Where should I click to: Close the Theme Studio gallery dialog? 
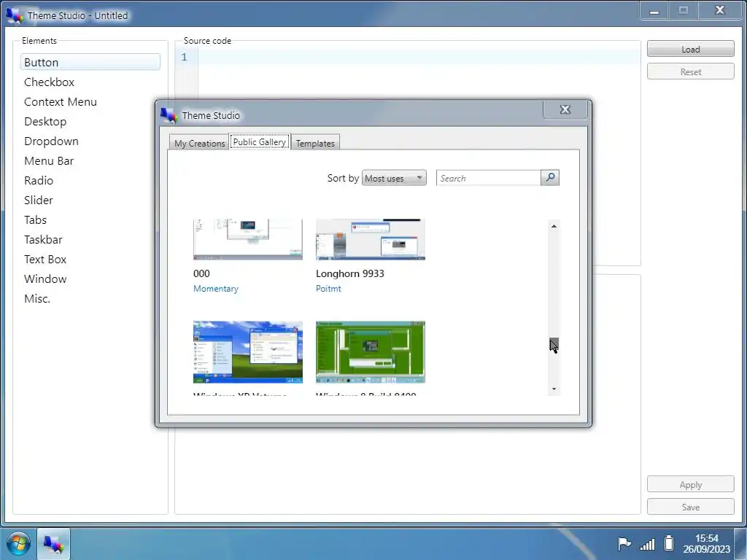pos(565,109)
